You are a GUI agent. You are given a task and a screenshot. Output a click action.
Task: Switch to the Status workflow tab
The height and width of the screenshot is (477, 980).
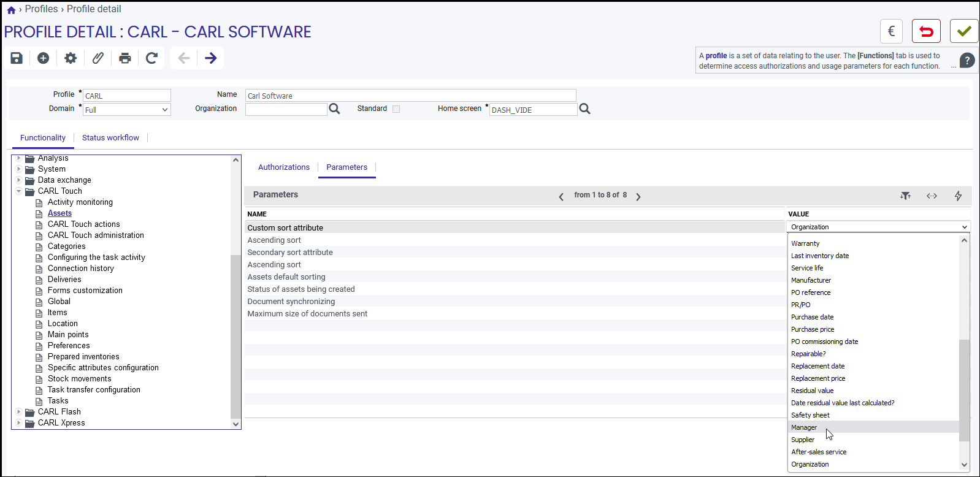(x=110, y=138)
